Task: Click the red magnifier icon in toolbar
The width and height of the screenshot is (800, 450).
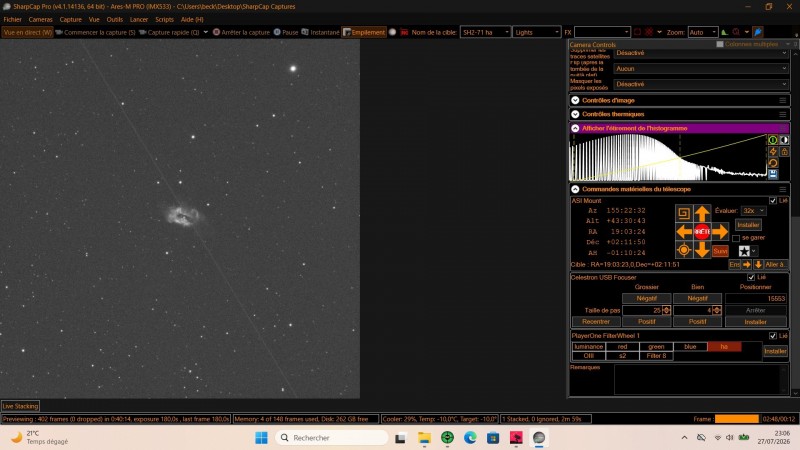Action: [x=736, y=32]
